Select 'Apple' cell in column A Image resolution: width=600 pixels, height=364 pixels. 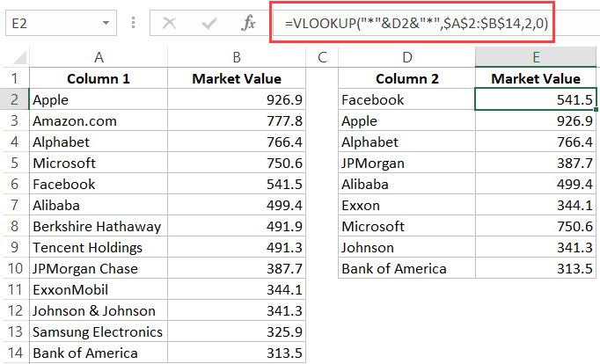(x=99, y=99)
